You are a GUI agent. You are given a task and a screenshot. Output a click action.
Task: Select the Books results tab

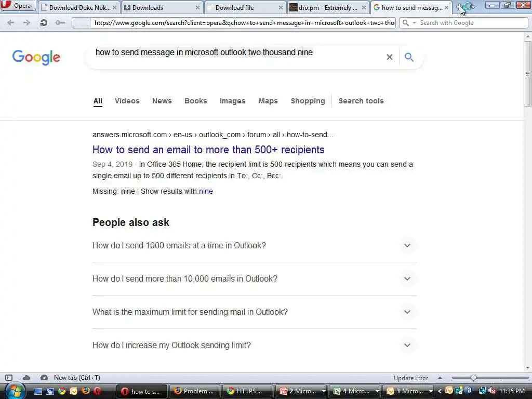(196, 101)
